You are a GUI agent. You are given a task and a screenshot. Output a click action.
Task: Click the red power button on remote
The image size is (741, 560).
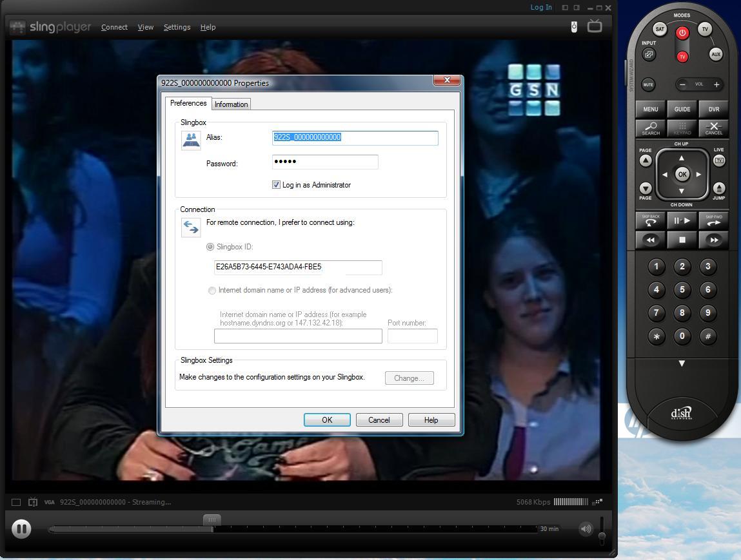click(682, 33)
